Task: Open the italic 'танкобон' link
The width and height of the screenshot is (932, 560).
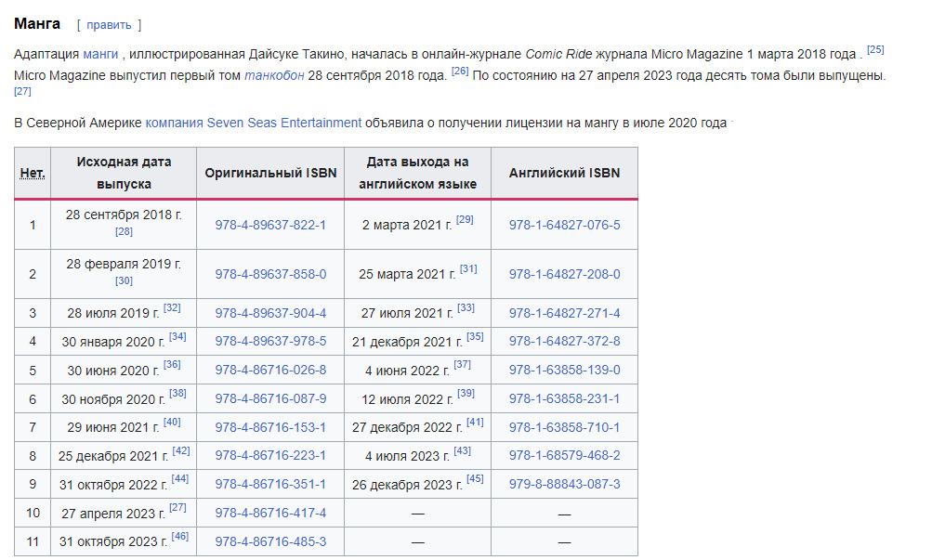Action: (274, 75)
